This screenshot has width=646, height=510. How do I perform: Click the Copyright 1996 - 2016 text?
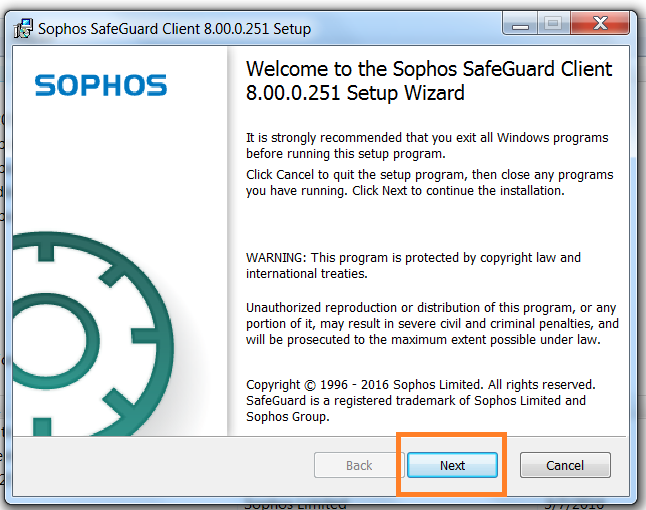pyautogui.click(x=421, y=400)
